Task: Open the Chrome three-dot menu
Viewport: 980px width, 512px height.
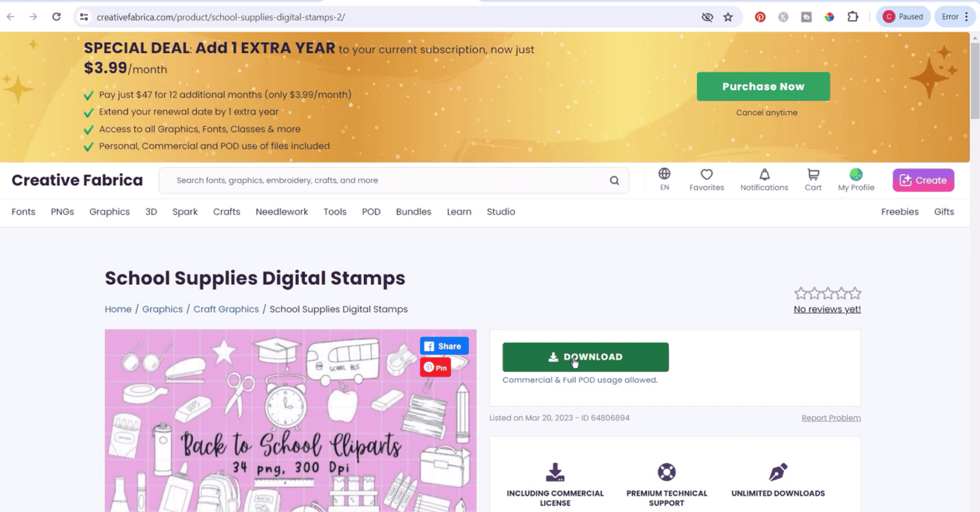Action: 967,17
